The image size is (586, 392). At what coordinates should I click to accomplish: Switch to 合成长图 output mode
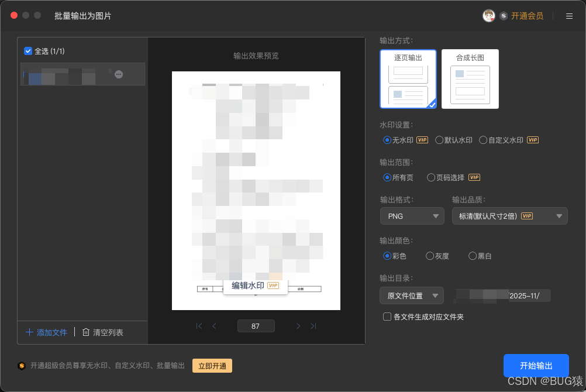pyautogui.click(x=470, y=79)
